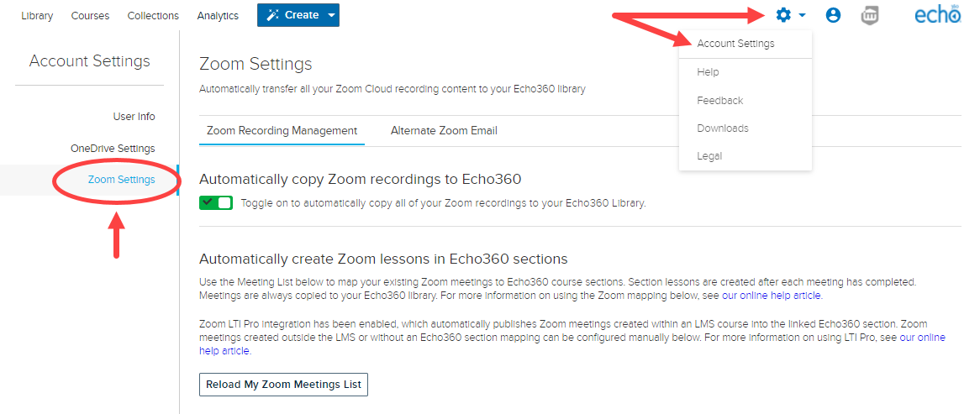Open OneDrive Settings in sidebar
Screen dimensions: 980x414
(113, 149)
